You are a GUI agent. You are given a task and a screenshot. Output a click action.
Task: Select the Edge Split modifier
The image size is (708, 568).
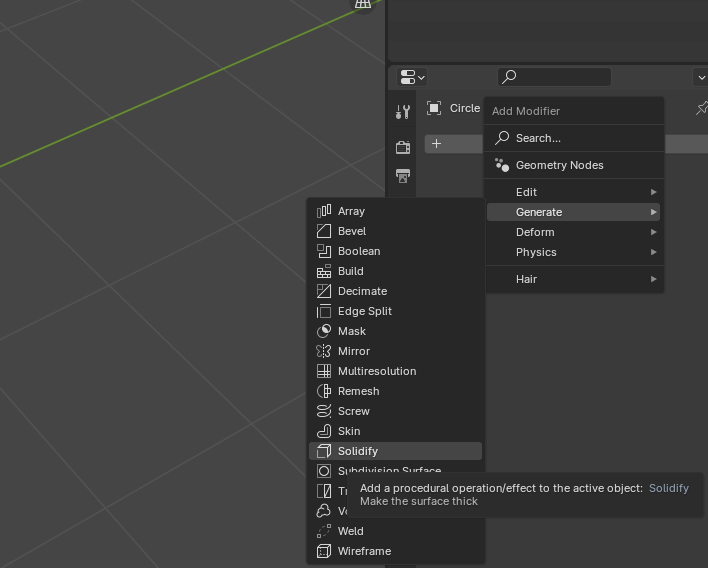(x=396, y=311)
